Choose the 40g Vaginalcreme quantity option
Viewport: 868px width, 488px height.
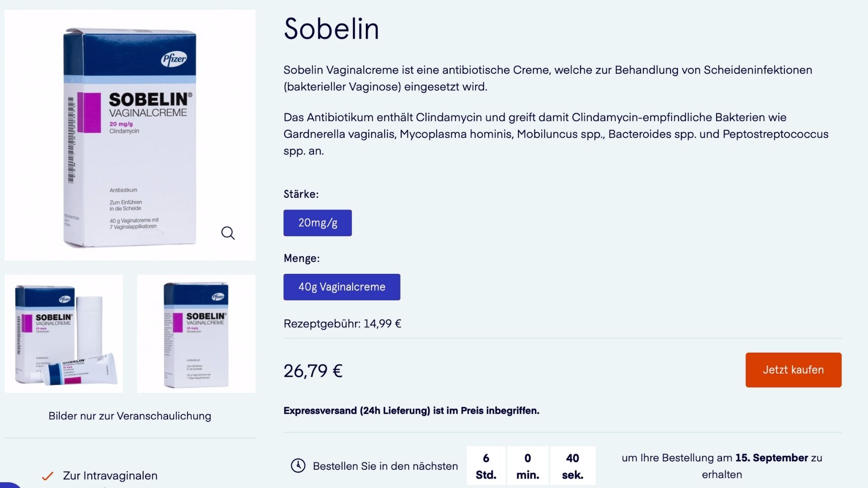pyautogui.click(x=342, y=287)
